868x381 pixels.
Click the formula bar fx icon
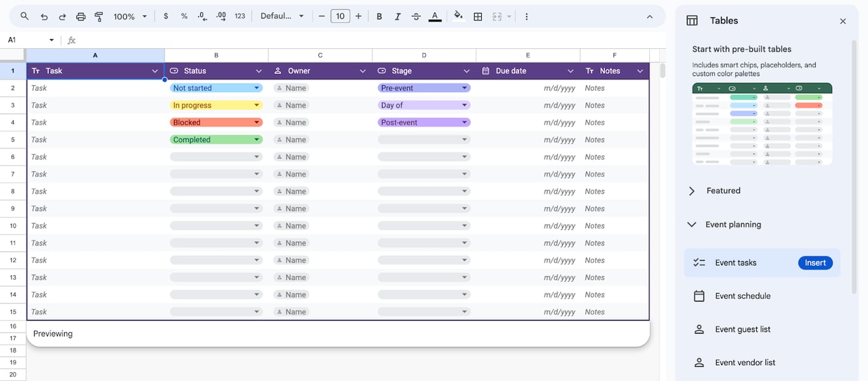pos(72,40)
